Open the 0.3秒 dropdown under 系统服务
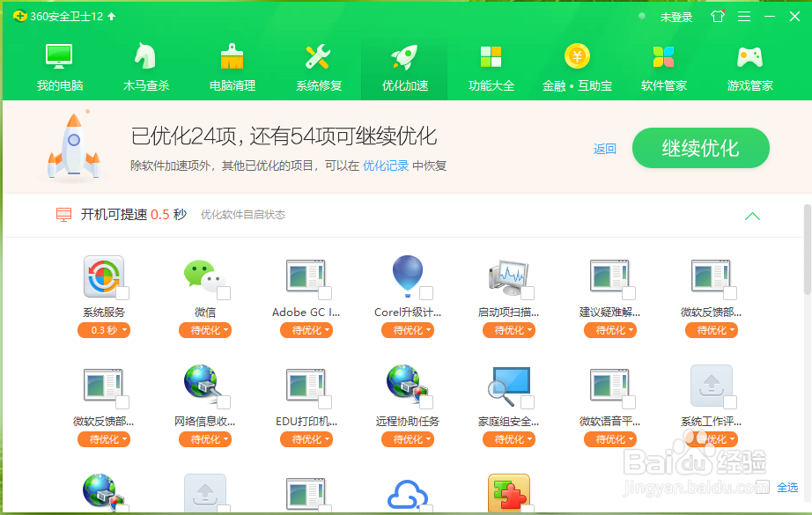 (103, 330)
